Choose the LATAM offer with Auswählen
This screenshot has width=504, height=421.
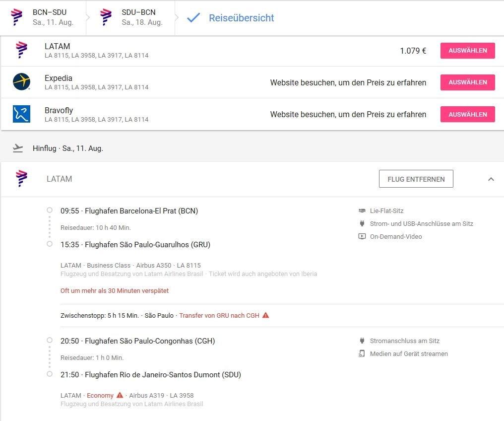click(467, 51)
